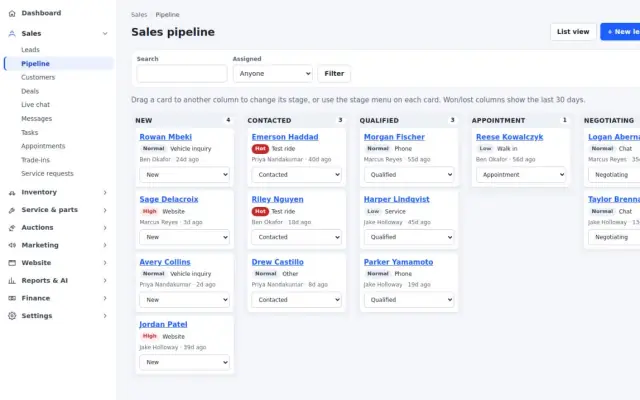The height and width of the screenshot is (400, 640).
Task: Open Rowan Mbeki lead link
Action: 166,137
